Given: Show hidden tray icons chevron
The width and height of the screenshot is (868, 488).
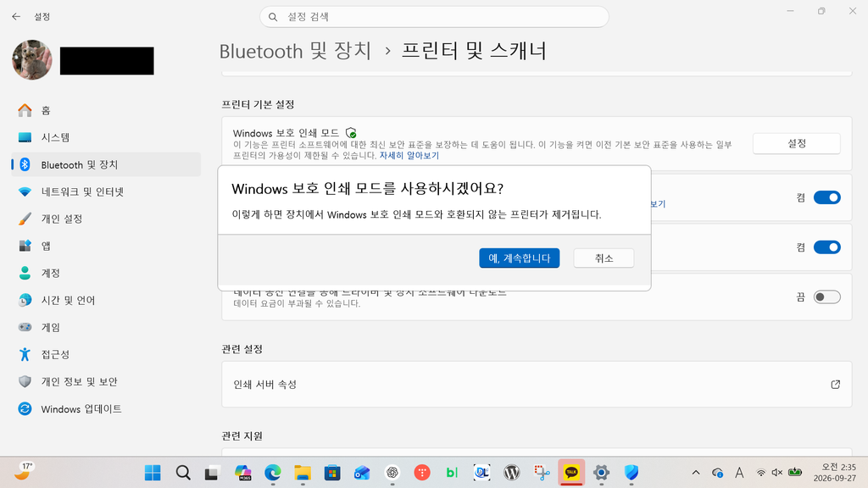Looking at the screenshot, I should pyautogui.click(x=696, y=473).
